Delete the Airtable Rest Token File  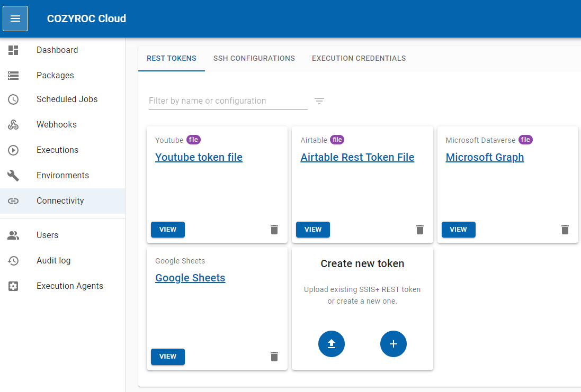tap(419, 230)
